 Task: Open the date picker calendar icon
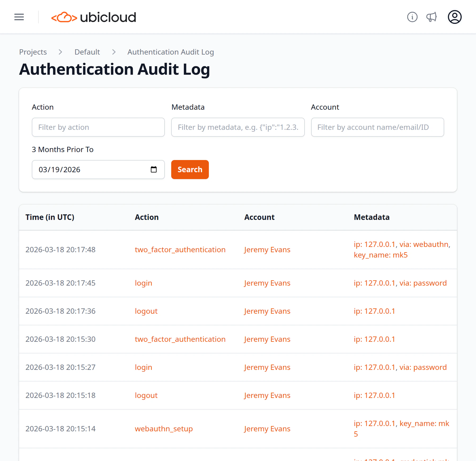[x=154, y=170]
